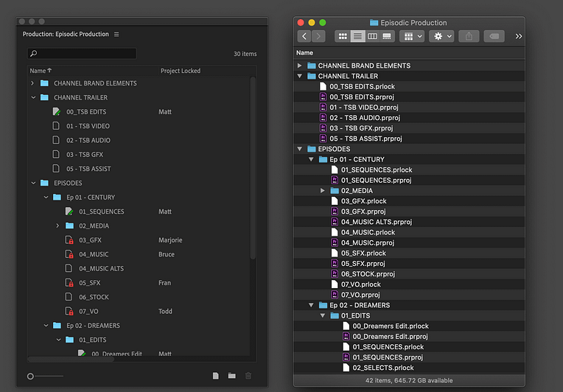Collapse CHANNEL TRAILER folder in Finder
The height and width of the screenshot is (392, 563).
[x=299, y=76]
